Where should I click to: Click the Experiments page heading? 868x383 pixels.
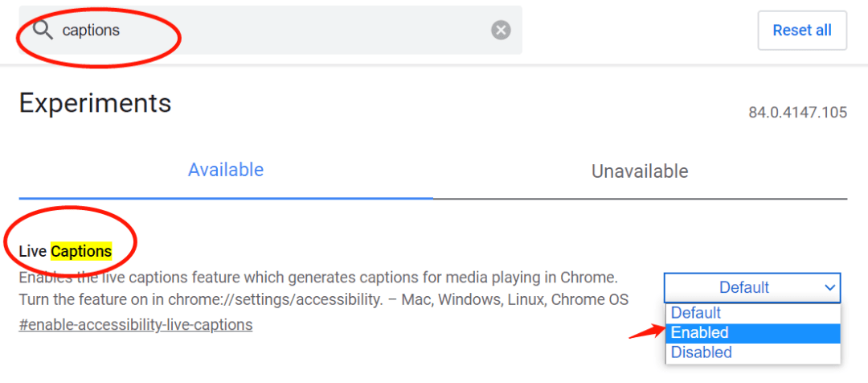(95, 103)
